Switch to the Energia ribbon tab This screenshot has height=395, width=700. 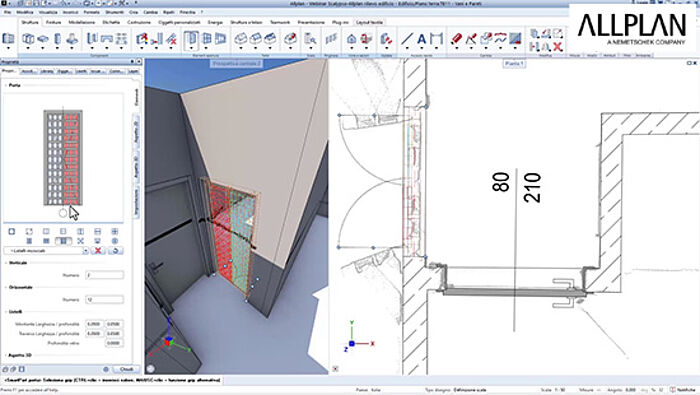(x=215, y=22)
